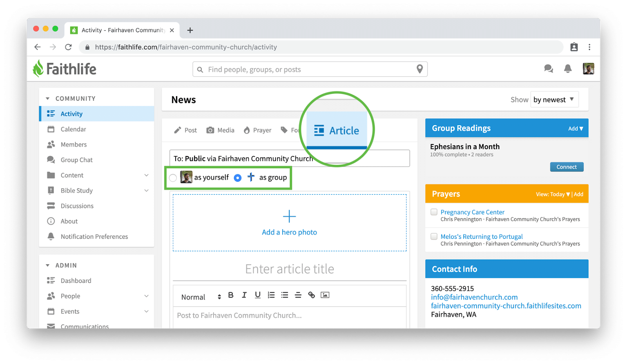This screenshot has width=627, height=364.
Task: Open the Pregnancy Care Center prayer link
Action: (x=472, y=212)
